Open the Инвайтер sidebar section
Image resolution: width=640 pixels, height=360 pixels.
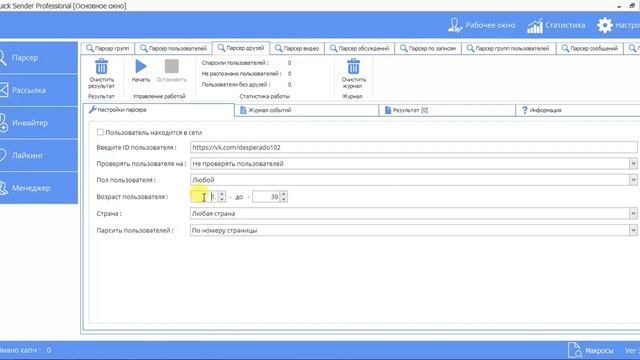point(38,123)
